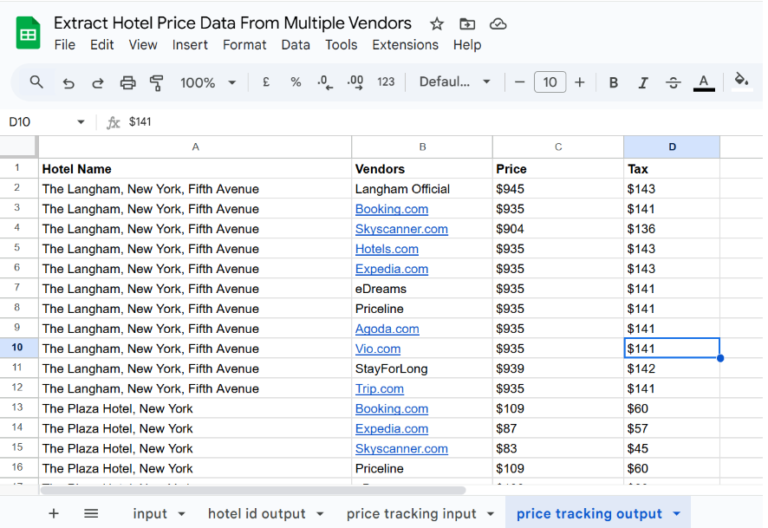
Task: Open the Skyscanner.com link in row 4
Action: pos(401,229)
